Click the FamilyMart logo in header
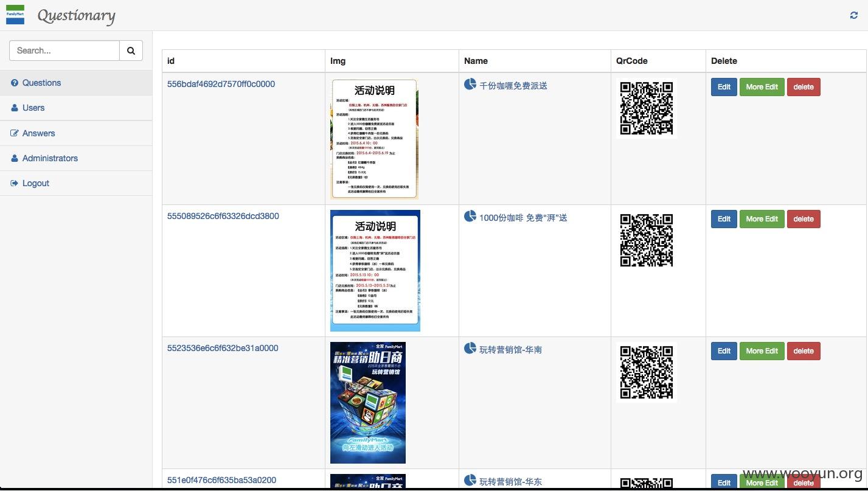The height and width of the screenshot is (491, 868). tap(15, 15)
